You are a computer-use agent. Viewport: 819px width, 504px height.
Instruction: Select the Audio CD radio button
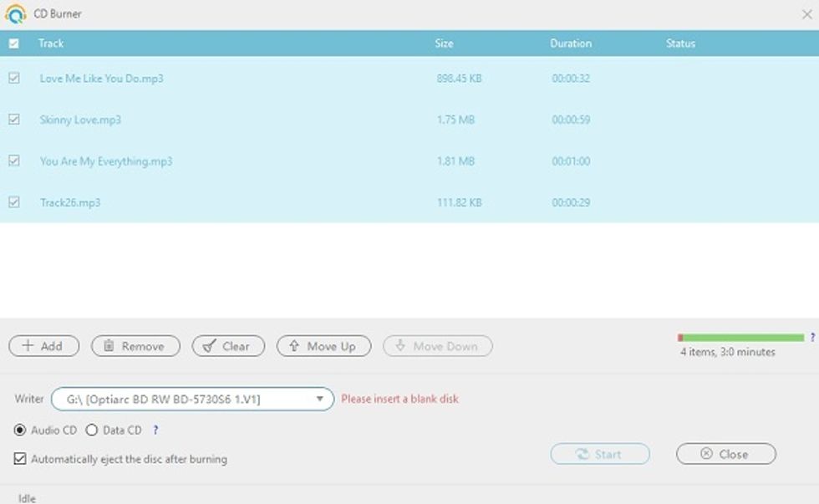19,430
